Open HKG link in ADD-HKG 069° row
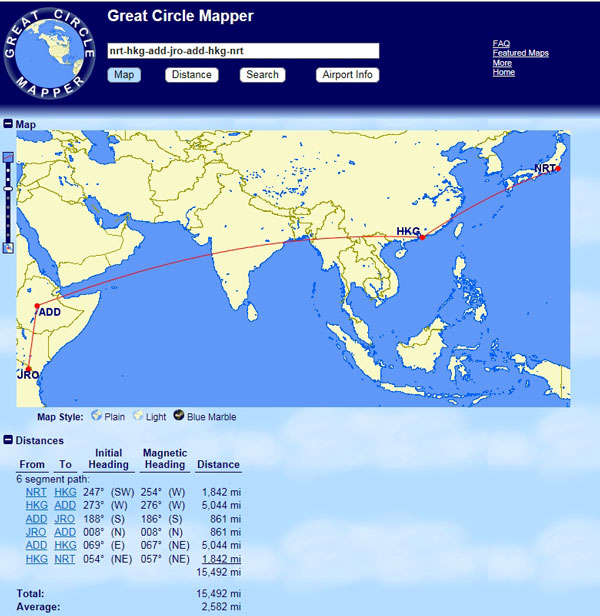Screen dimensions: 600x616 tap(65, 545)
